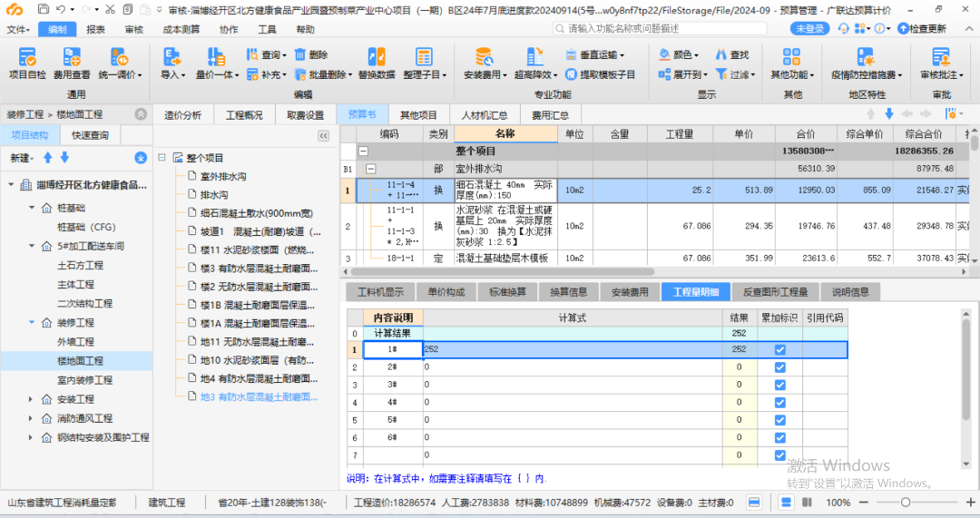Screen dimensions: 980x518
Task: Open the 新建 dropdown
Action: 22,158
